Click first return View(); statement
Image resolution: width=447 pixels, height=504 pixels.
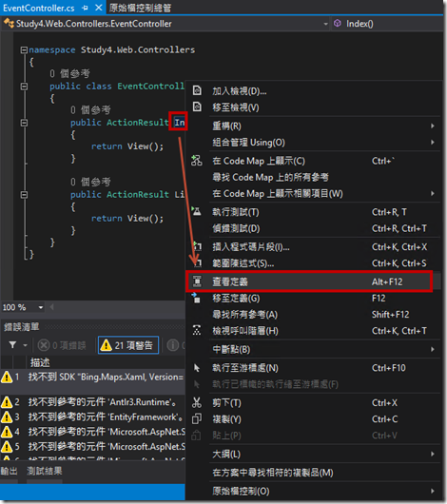(x=127, y=146)
